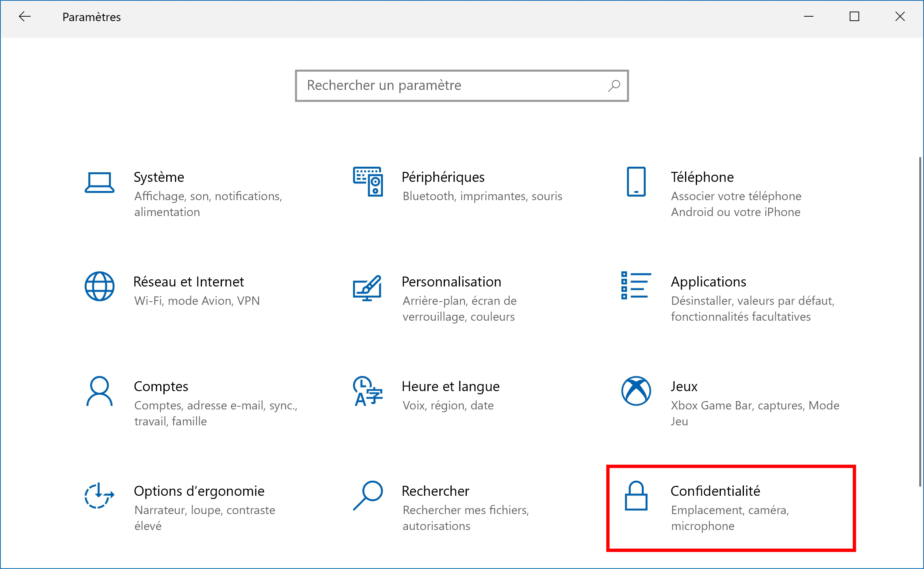Open the Applications heading
This screenshot has height=569, width=924.
(709, 282)
